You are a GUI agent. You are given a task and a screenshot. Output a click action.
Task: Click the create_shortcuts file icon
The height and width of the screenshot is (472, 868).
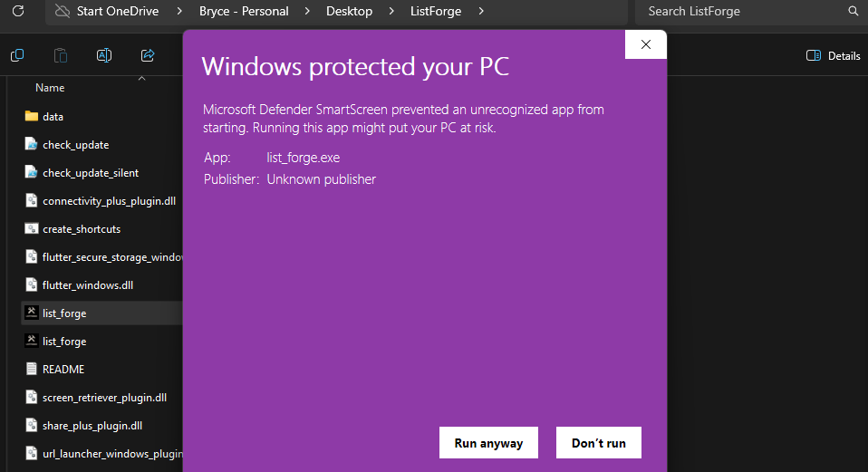pos(32,228)
